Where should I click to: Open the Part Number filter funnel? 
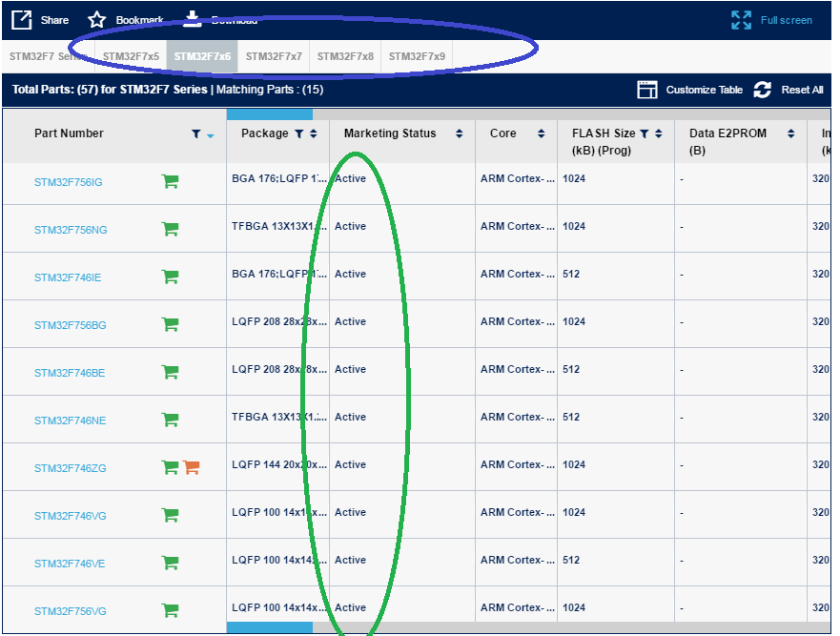click(x=196, y=133)
